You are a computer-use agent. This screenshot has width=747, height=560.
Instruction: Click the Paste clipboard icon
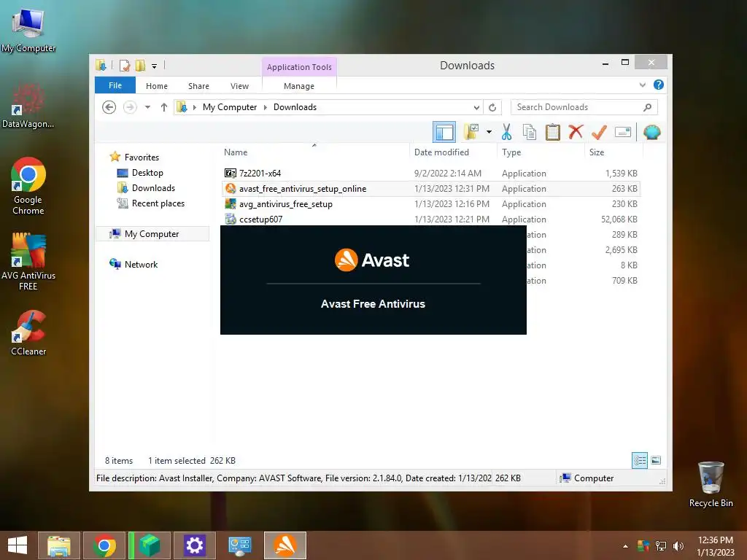click(553, 132)
